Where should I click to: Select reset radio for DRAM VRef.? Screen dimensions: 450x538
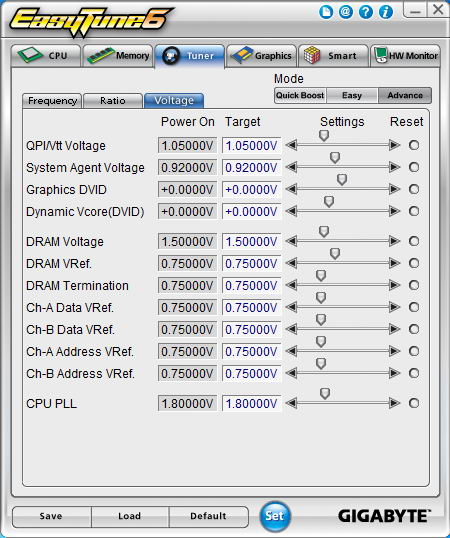click(414, 263)
